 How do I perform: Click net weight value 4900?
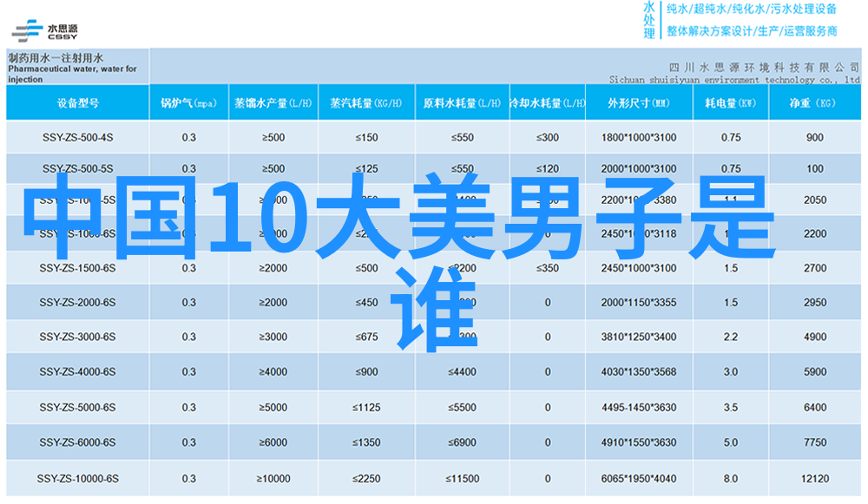click(815, 337)
